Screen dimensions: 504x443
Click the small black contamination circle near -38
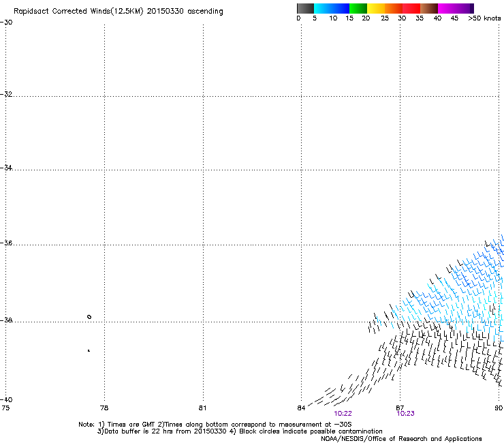[89, 317]
